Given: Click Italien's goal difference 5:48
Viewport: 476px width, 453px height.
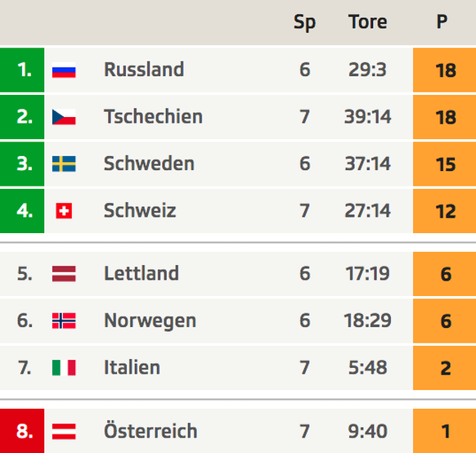Looking at the screenshot, I should 367,368.
